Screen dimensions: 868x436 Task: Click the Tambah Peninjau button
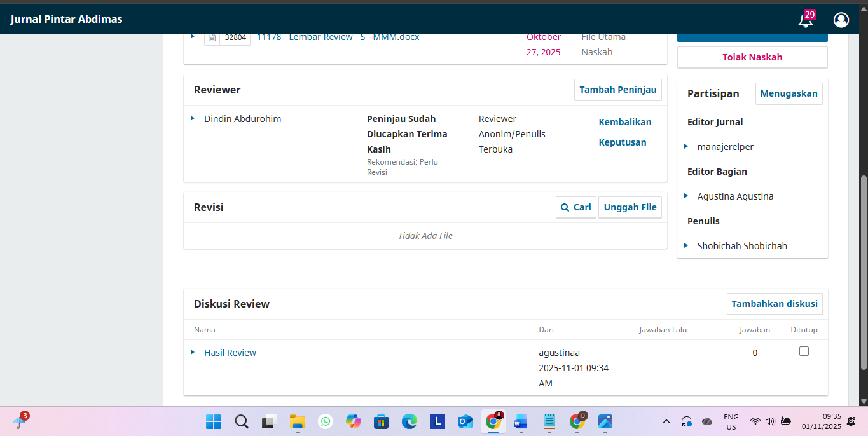(x=617, y=90)
